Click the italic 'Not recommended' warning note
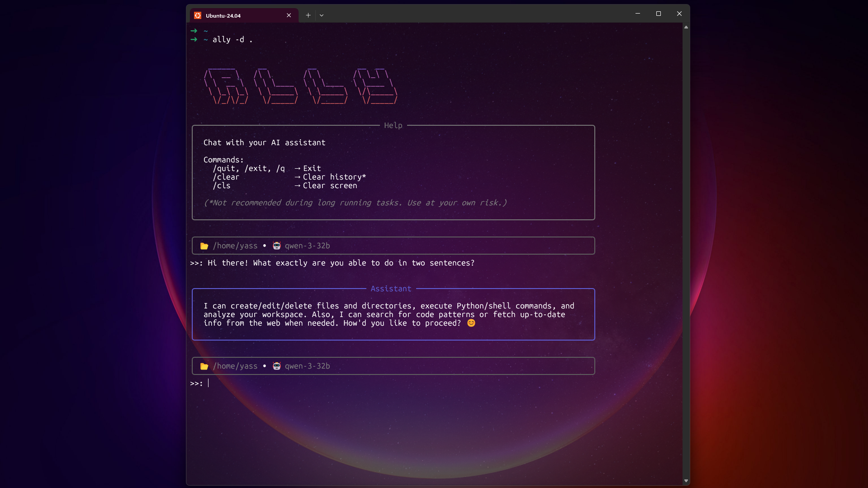Image resolution: width=868 pixels, height=488 pixels. coord(355,203)
